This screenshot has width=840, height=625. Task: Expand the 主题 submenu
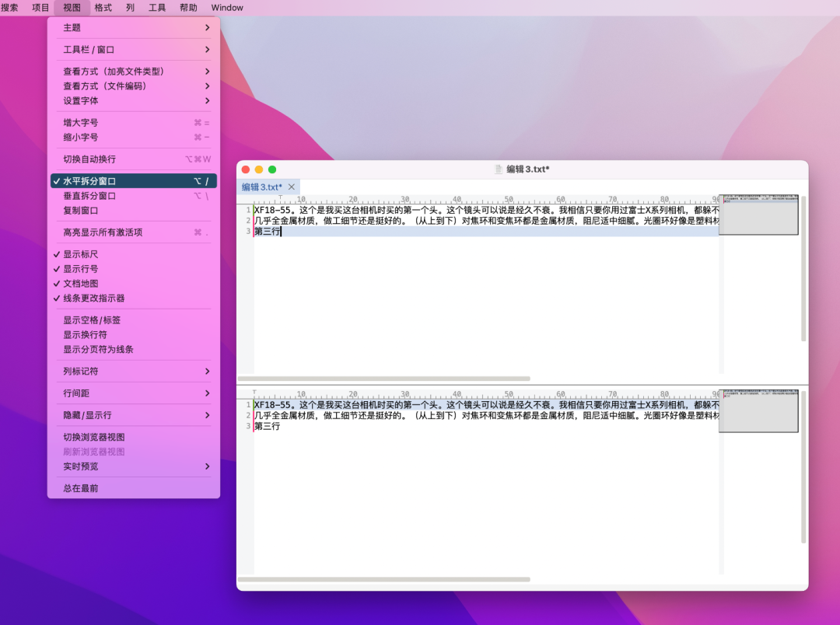coord(134,28)
